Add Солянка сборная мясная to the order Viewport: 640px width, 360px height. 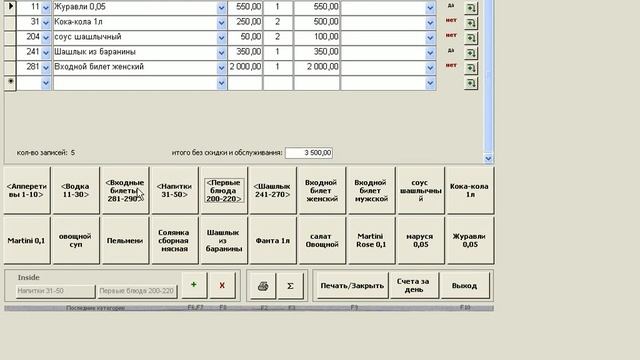tap(174, 240)
